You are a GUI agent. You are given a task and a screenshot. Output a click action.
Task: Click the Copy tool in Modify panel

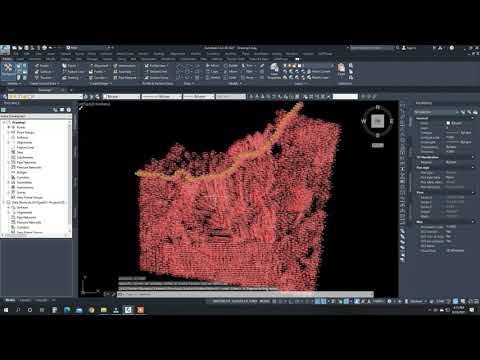[x=212, y=72]
